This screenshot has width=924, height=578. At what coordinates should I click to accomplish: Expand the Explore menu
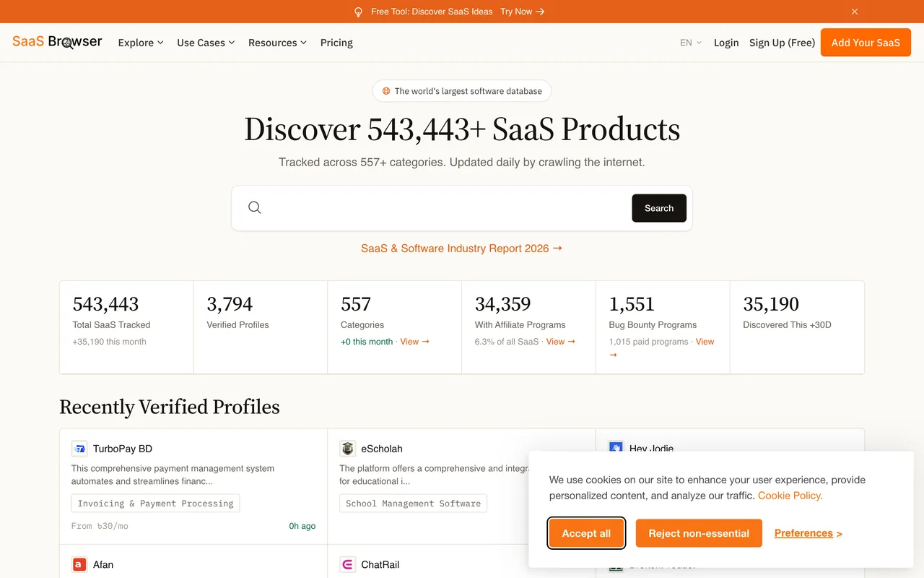point(141,43)
